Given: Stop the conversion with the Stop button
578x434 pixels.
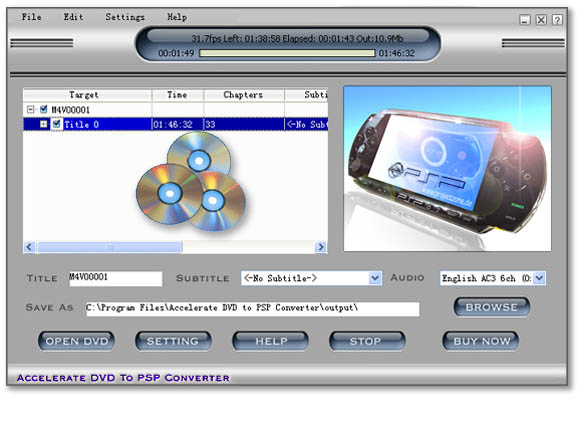Looking at the screenshot, I should pos(367,341).
